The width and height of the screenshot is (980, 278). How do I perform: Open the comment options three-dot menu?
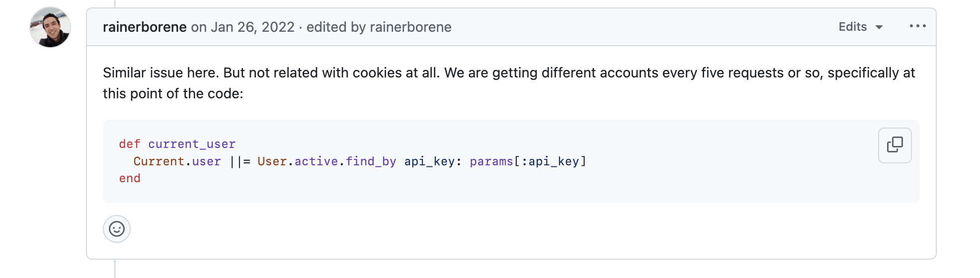point(917,26)
